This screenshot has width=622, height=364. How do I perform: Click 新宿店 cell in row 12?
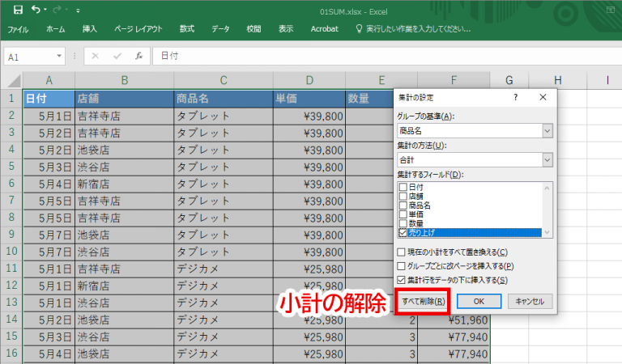pyautogui.click(x=124, y=286)
